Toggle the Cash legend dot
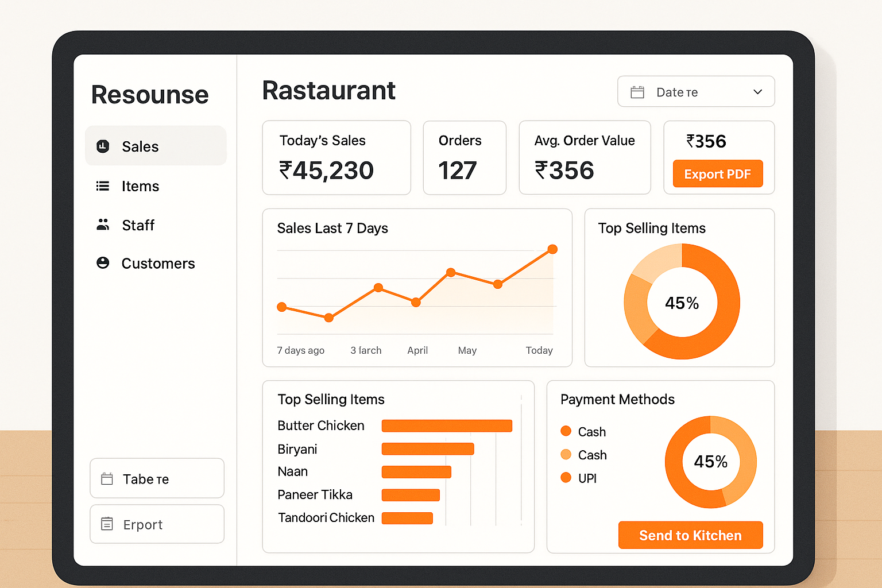Image resolution: width=882 pixels, height=588 pixels. coord(566,431)
